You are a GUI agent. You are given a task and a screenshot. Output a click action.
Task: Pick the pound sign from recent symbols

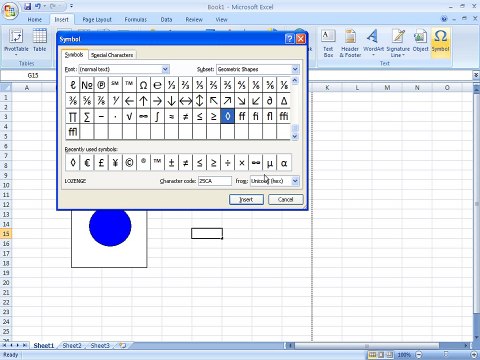(101, 163)
